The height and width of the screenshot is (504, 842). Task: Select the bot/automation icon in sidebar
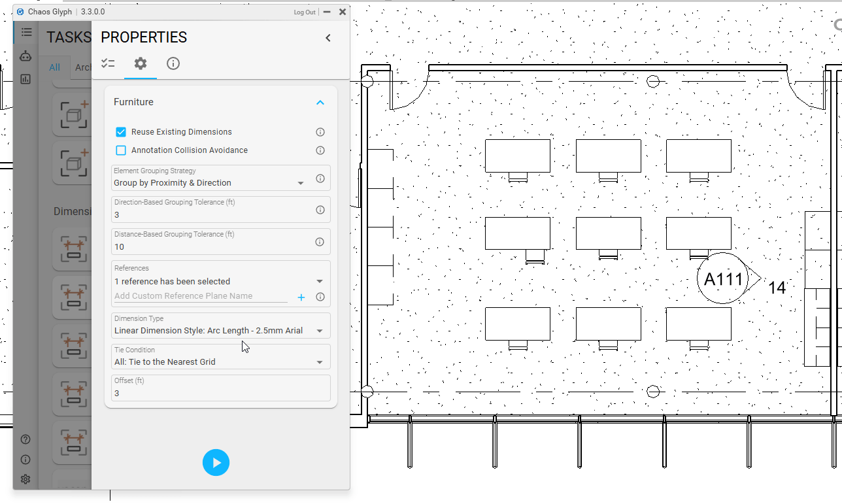point(25,56)
